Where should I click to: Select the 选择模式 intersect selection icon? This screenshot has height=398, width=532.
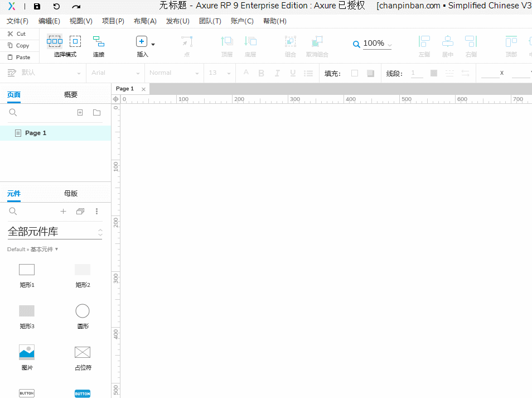[x=54, y=41]
